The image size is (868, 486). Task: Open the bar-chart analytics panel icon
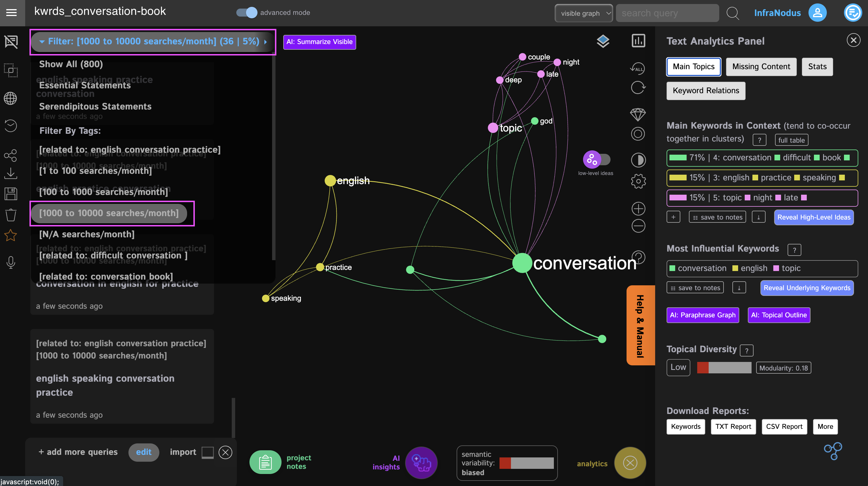(638, 41)
